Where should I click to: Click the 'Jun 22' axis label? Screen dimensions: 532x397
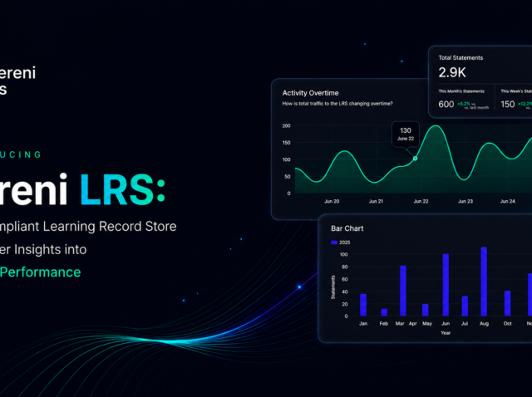421,201
